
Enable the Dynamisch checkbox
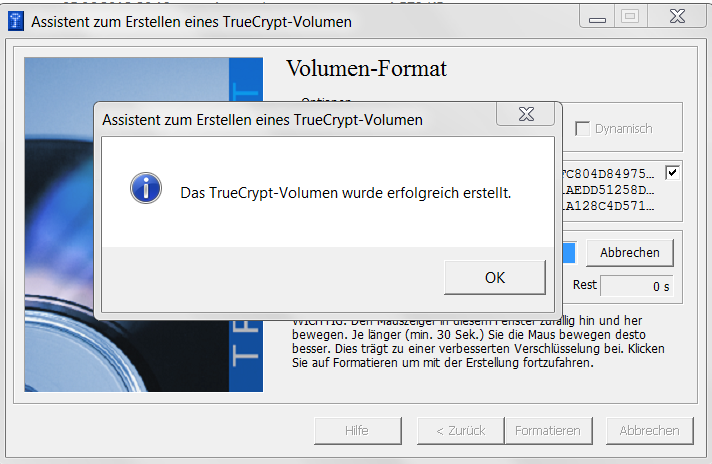click(582, 128)
